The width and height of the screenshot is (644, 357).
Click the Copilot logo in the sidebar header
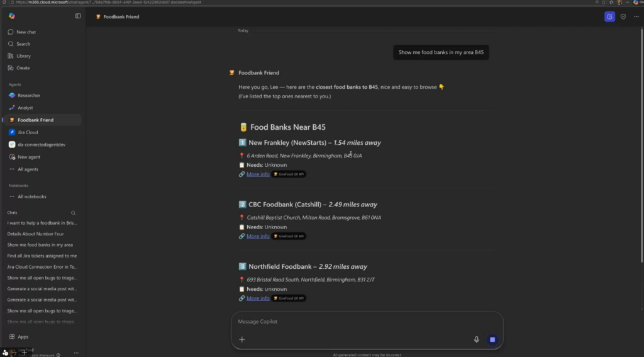(x=12, y=16)
